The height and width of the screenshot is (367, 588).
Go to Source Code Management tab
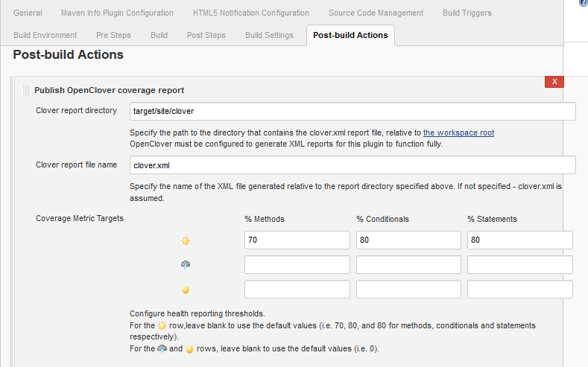point(376,13)
